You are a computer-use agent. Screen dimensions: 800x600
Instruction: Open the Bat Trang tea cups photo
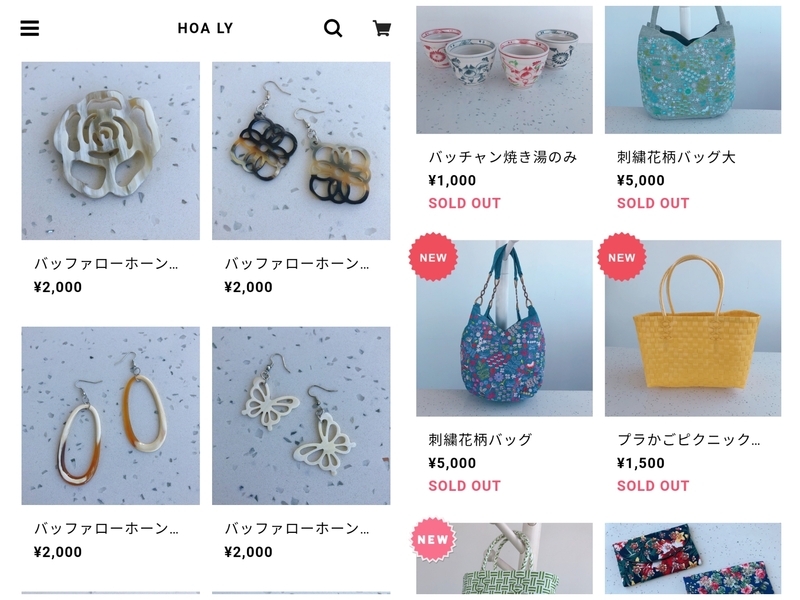(x=504, y=70)
